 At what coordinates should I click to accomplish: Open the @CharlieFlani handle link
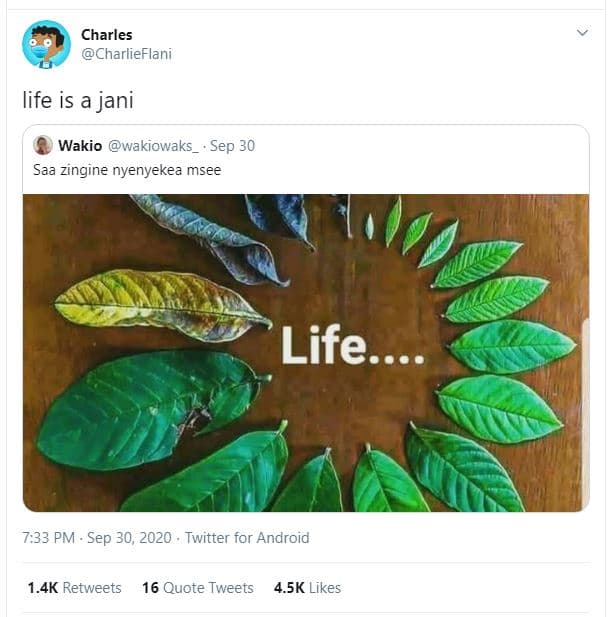click(x=126, y=54)
